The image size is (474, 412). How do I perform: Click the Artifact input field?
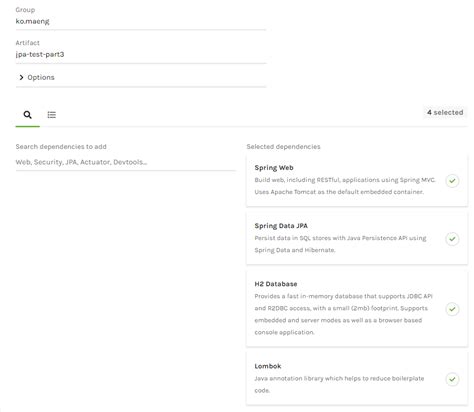tap(141, 54)
